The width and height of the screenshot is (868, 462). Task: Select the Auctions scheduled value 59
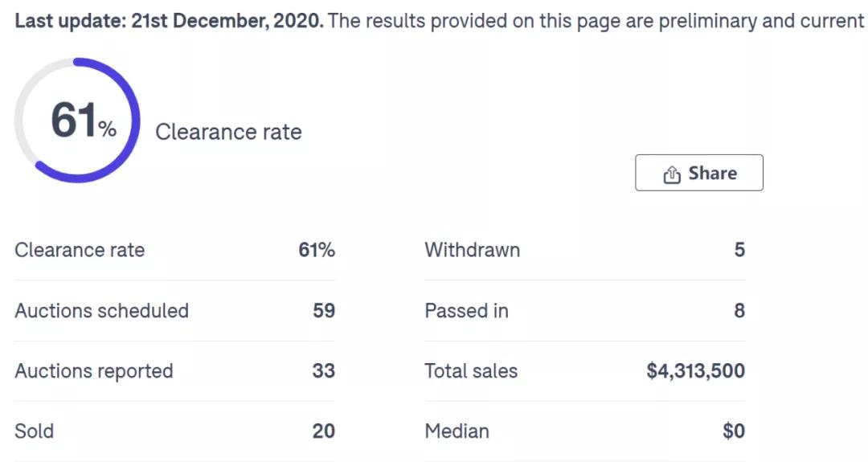[324, 310]
